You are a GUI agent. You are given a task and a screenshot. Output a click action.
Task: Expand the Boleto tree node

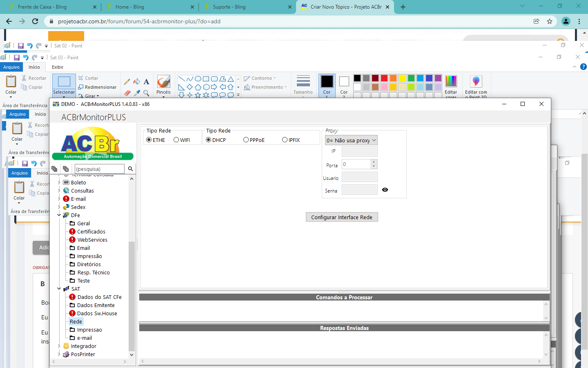coord(59,182)
